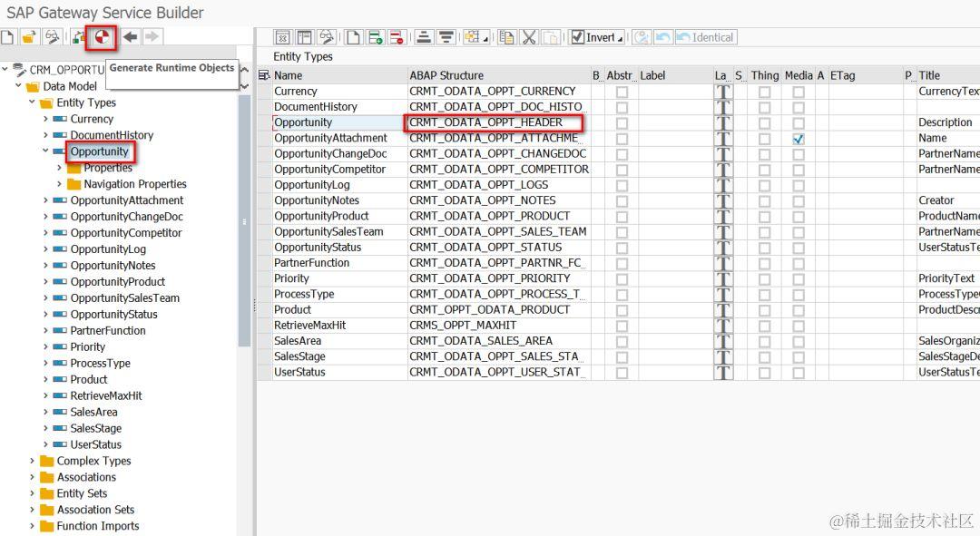Image resolution: width=980 pixels, height=536 pixels.
Task: Click the forward arrow icon
Action: 152,37
